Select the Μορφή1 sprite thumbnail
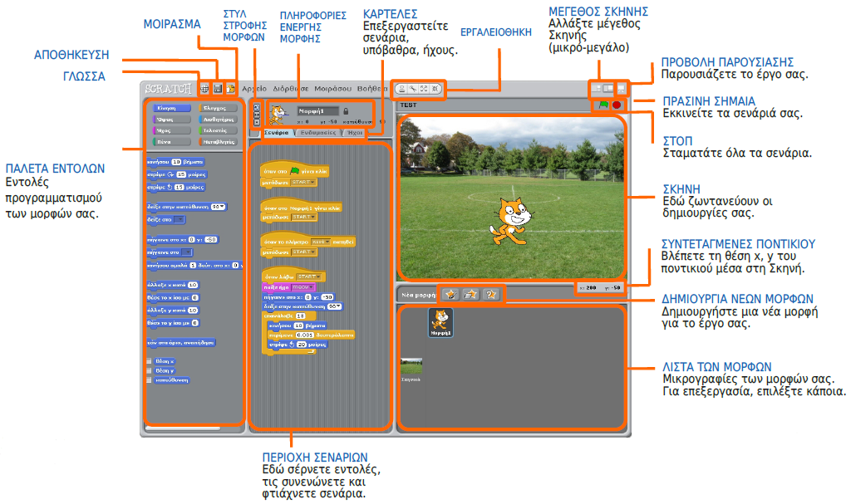Viewport: 851px width, 504px height. click(x=440, y=322)
